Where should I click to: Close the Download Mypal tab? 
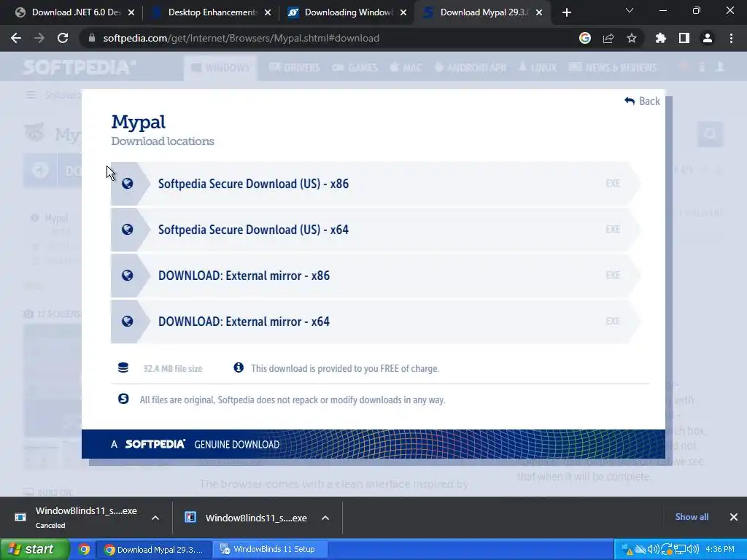pyautogui.click(x=539, y=12)
